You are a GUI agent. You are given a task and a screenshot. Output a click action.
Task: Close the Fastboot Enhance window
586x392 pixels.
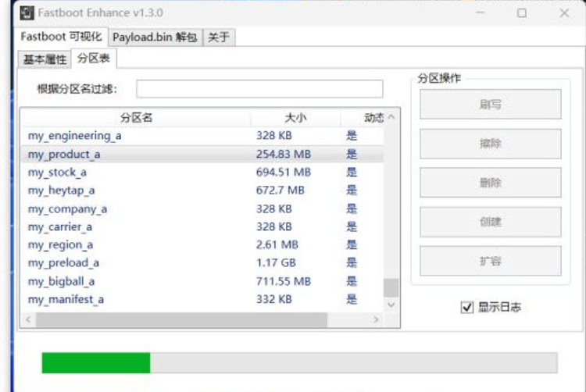click(564, 13)
